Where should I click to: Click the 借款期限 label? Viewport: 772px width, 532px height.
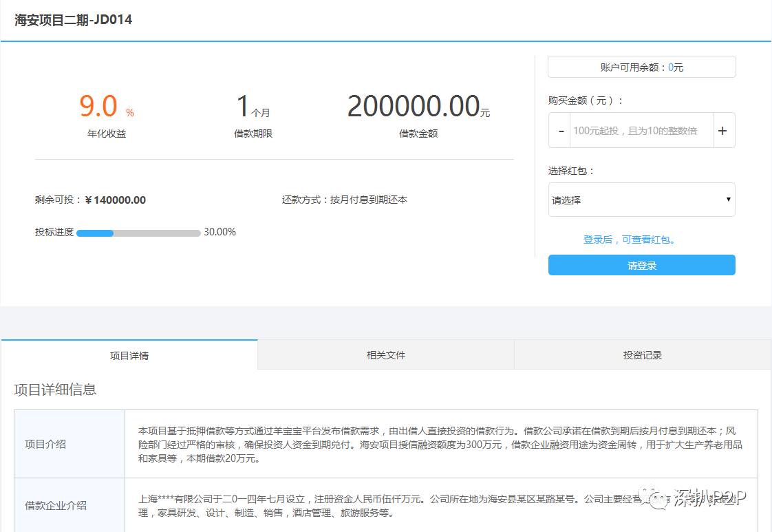coord(253,134)
